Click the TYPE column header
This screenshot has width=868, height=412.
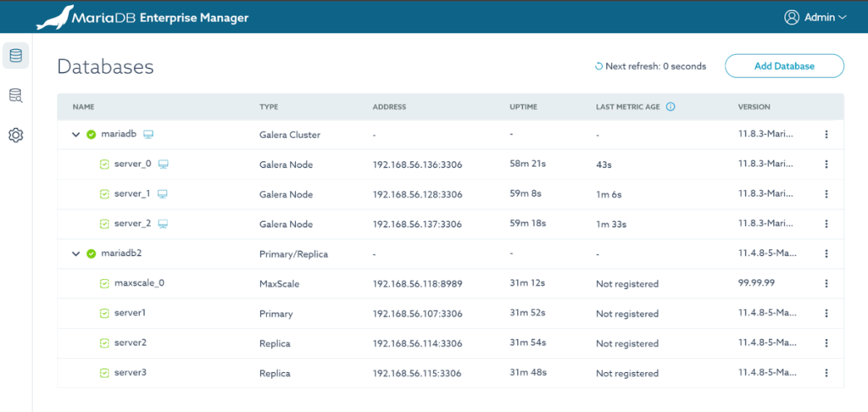coord(269,107)
